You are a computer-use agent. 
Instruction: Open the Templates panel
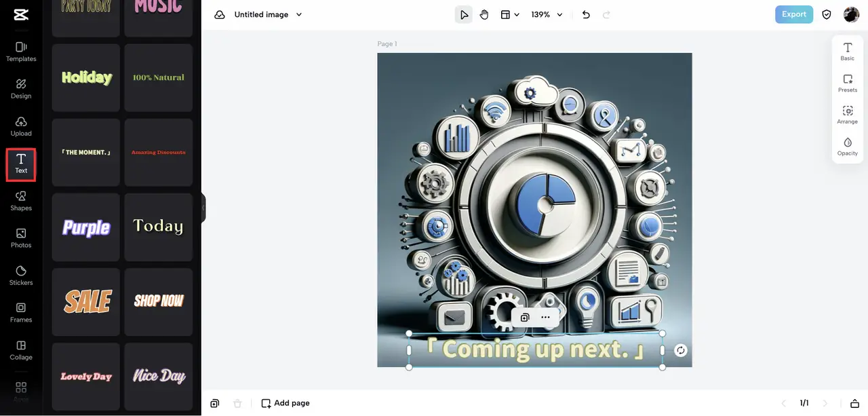21,52
